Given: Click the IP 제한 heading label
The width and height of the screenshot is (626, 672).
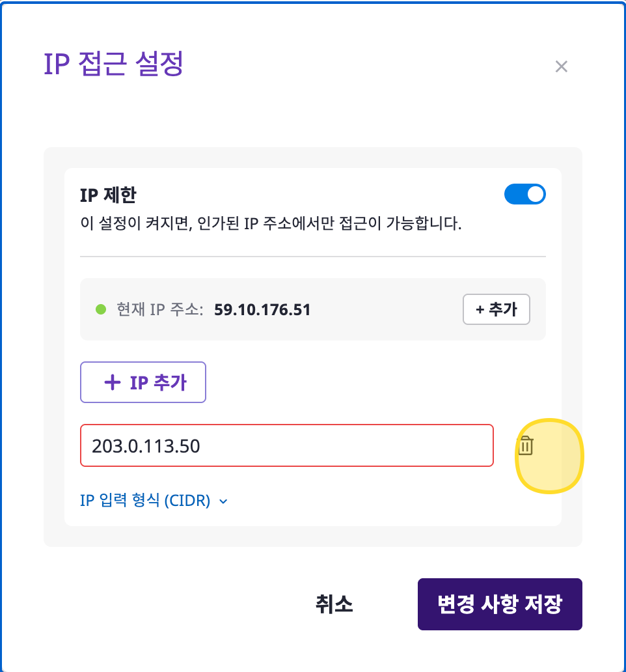Looking at the screenshot, I should 108,195.
